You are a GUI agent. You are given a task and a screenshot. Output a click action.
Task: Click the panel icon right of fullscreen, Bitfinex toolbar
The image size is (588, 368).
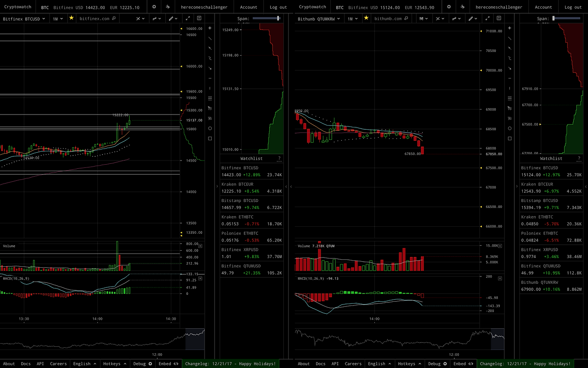pos(199,18)
